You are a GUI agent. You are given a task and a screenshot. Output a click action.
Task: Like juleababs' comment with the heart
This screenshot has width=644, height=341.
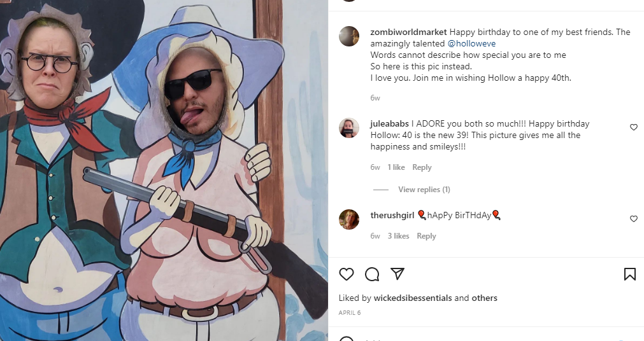tap(634, 127)
